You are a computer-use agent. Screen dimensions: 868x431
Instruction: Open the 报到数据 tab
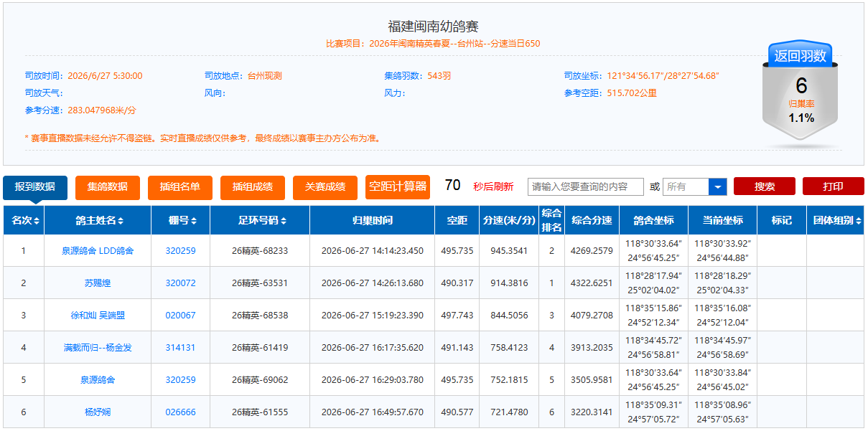(x=35, y=186)
